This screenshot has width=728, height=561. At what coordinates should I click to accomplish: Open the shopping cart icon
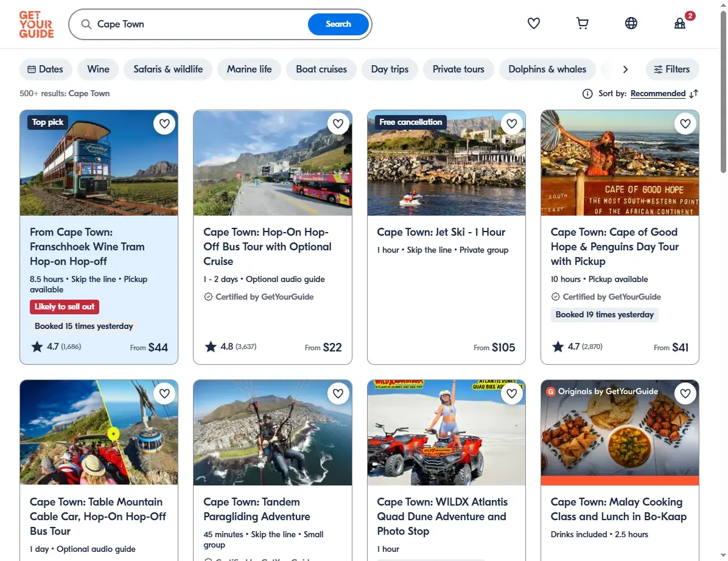pyautogui.click(x=582, y=23)
